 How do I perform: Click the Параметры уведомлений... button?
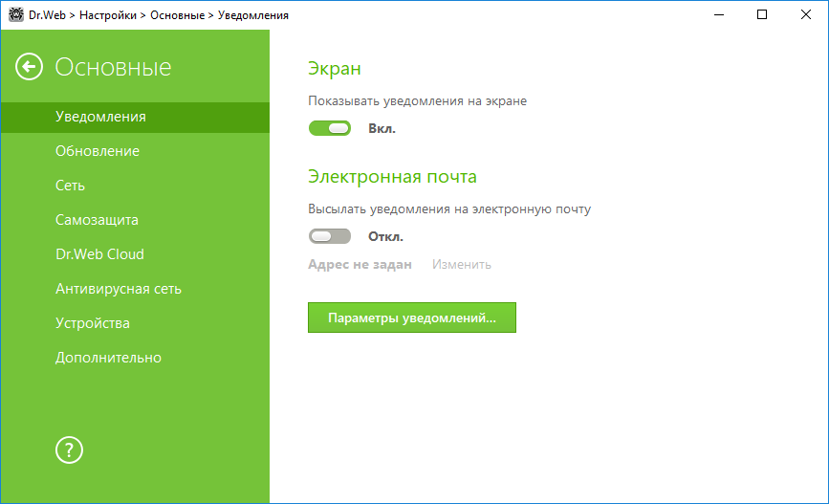tap(412, 318)
